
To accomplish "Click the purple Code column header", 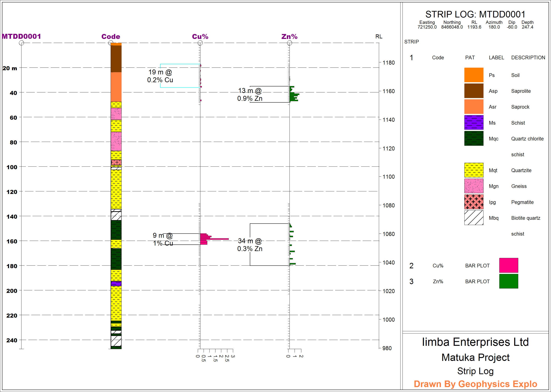I will (x=111, y=37).
